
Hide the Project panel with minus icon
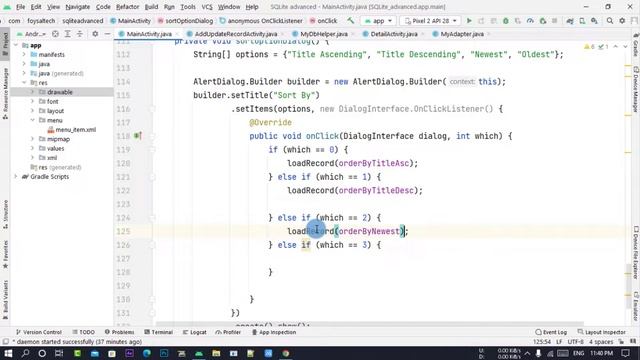coord(107,34)
